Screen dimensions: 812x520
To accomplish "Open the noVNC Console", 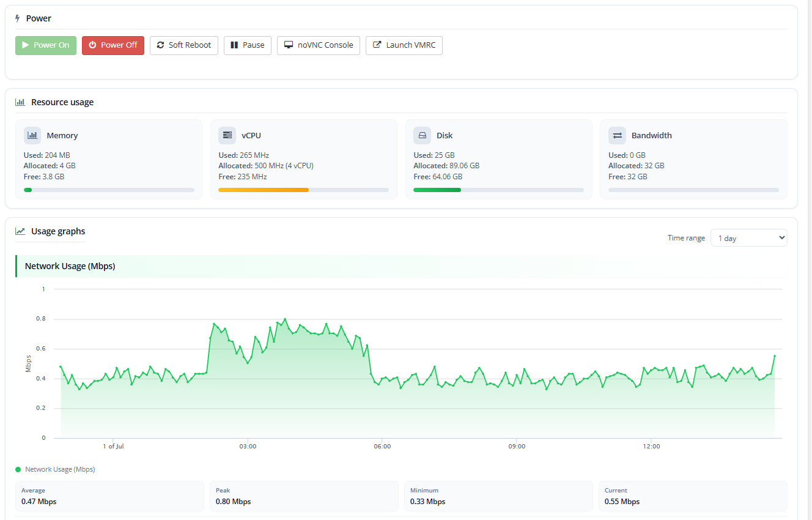I will (319, 45).
